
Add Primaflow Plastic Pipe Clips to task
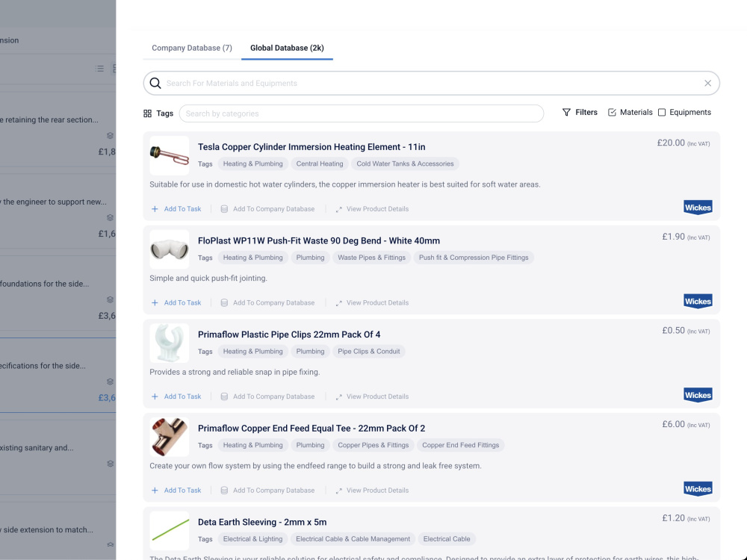[176, 396]
